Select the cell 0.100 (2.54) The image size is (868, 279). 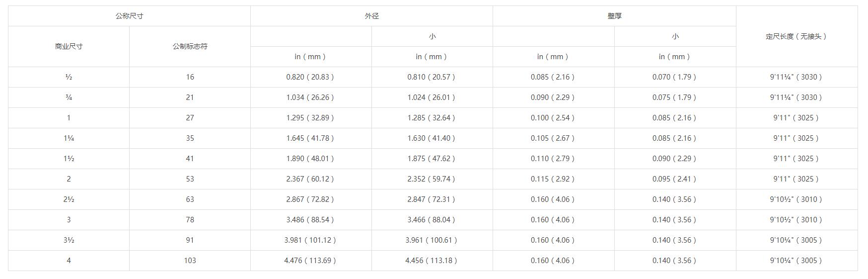click(553, 118)
